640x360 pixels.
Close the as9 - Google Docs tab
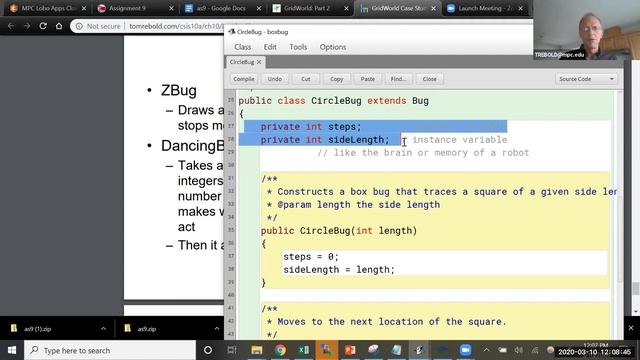point(259,8)
